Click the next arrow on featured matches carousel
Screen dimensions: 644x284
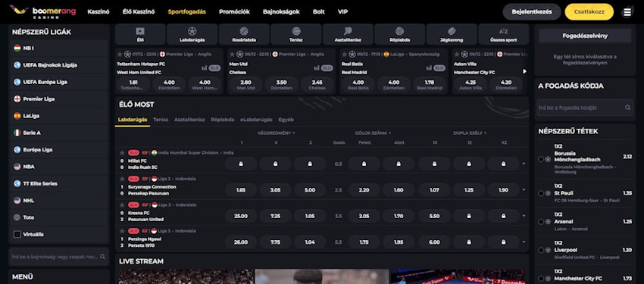point(524,71)
